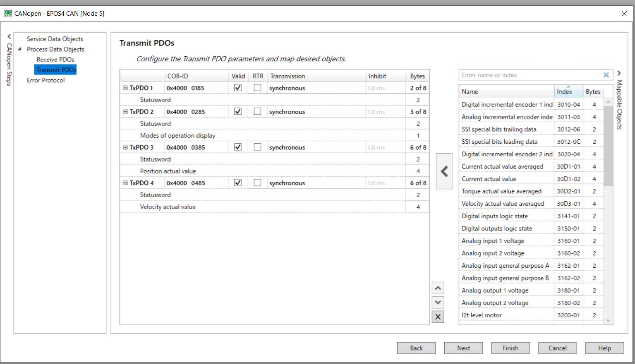Click scroll-down arrow of mappable objects list
The width and height of the screenshot is (635, 364).
point(608,320)
